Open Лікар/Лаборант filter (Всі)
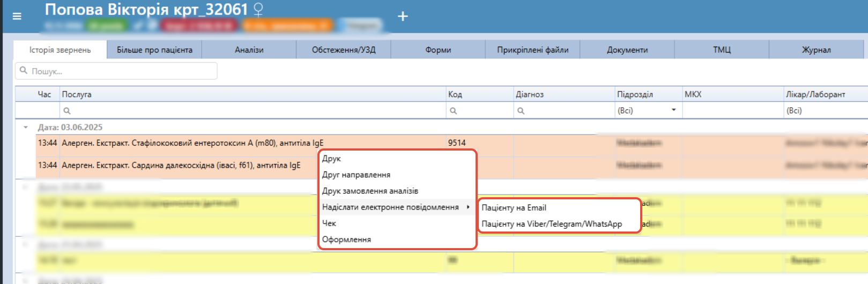Viewport: 868px width, 284px height. click(x=826, y=110)
